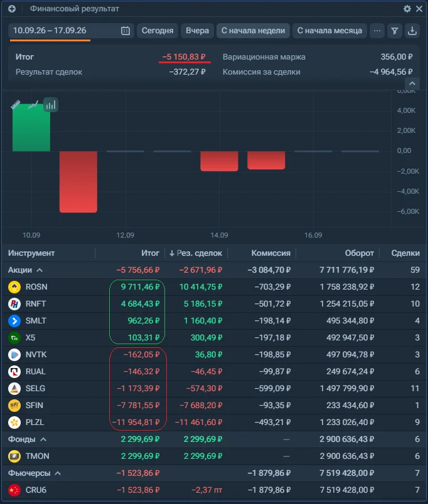Click the SMLT instrument logo
Screen dimensions: 428x504
pos(14,321)
